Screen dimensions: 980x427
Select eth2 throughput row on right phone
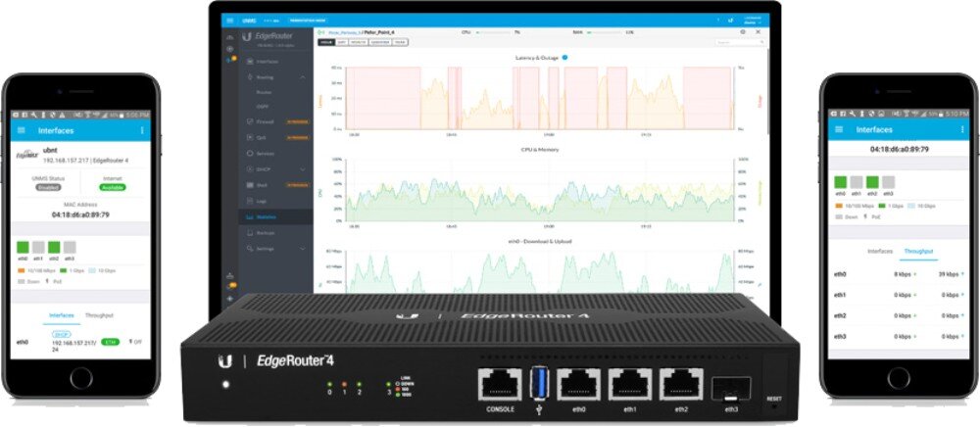[900, 316]
